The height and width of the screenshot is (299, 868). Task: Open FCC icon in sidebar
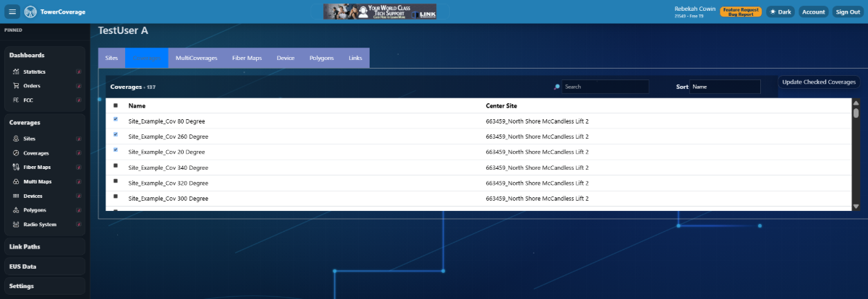click(16, 100)
